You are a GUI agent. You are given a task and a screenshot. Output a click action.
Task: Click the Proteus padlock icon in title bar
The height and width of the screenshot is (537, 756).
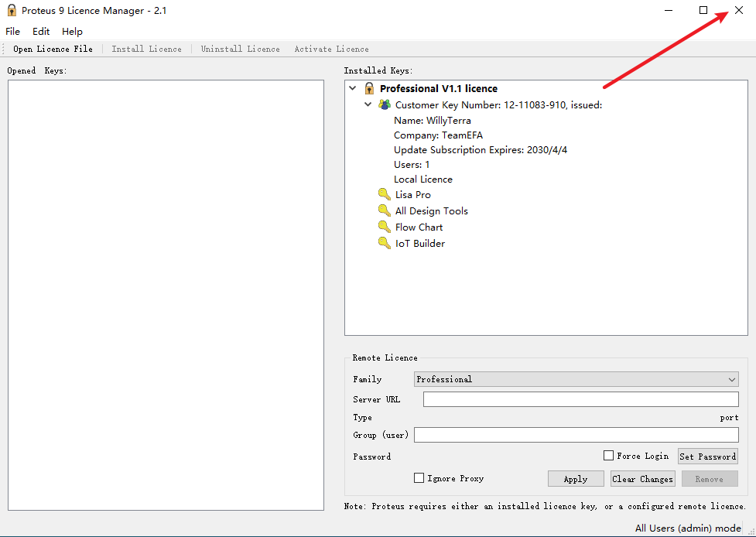pos(12,10)
